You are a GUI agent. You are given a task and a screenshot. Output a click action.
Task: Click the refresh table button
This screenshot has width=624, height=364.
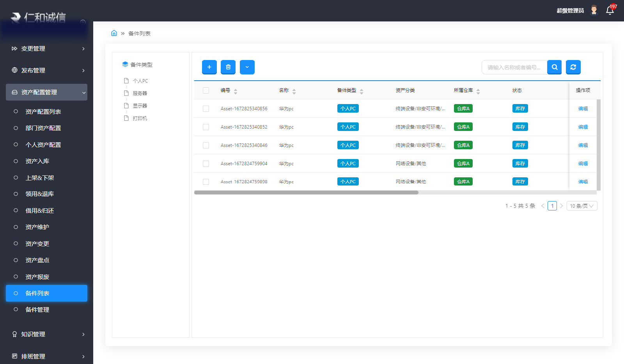pyautogui.click(x=573, y=67)
